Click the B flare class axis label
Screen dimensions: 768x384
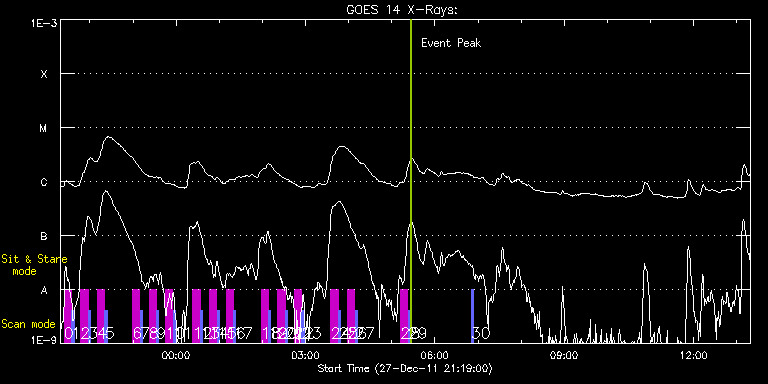[44, 236]
